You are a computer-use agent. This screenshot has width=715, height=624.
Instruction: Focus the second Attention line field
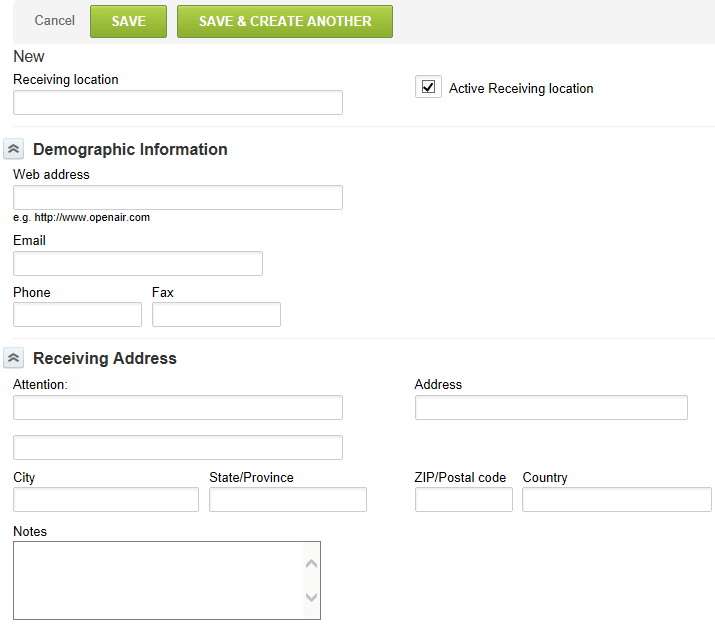(x=178, y=447)
